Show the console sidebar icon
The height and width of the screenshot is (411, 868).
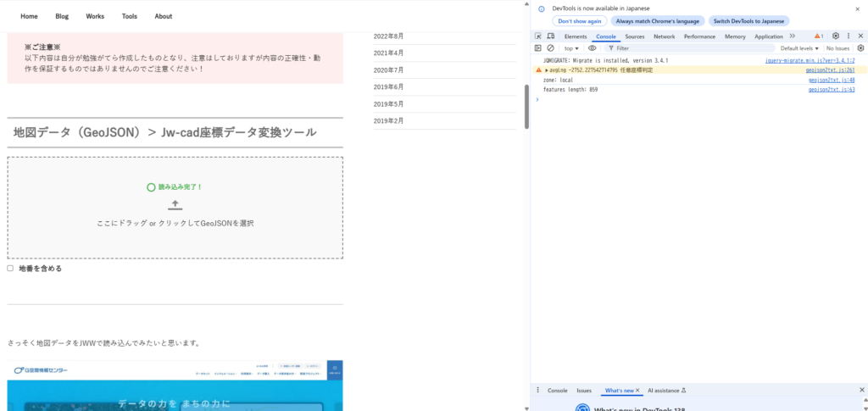click(x=537, y=48)
